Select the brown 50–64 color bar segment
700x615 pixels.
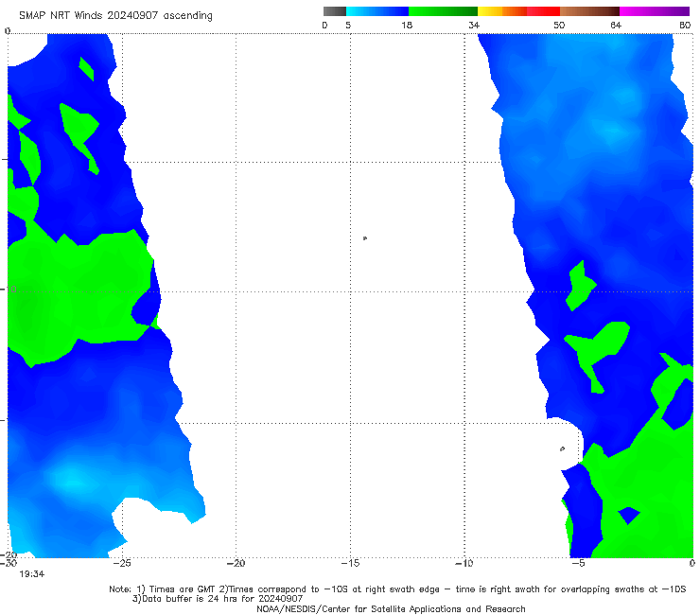[x=589, y=11]
